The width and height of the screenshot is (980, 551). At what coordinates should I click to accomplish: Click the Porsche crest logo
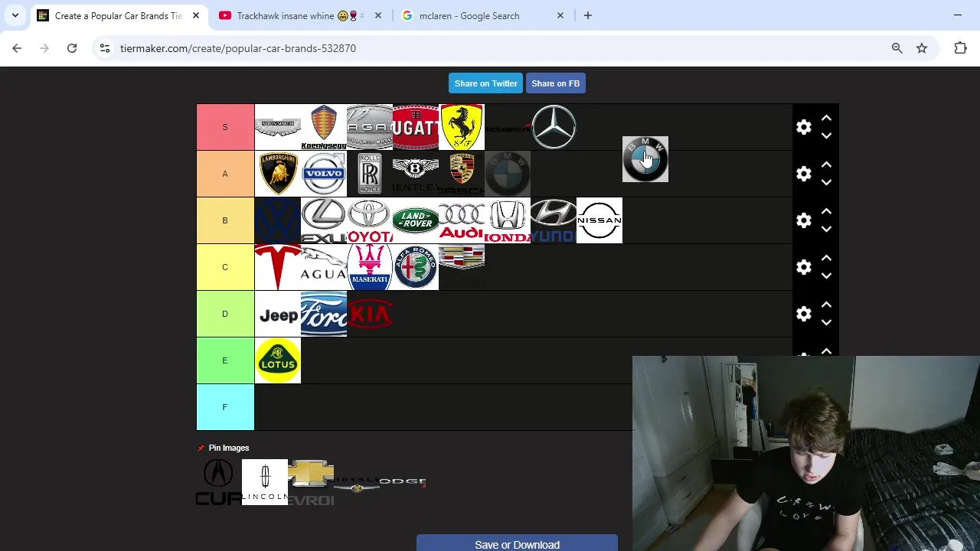coord(461,174)
